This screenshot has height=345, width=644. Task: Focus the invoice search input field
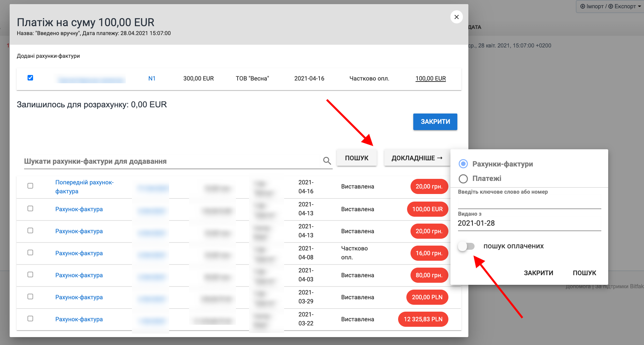tap(172, 161)
